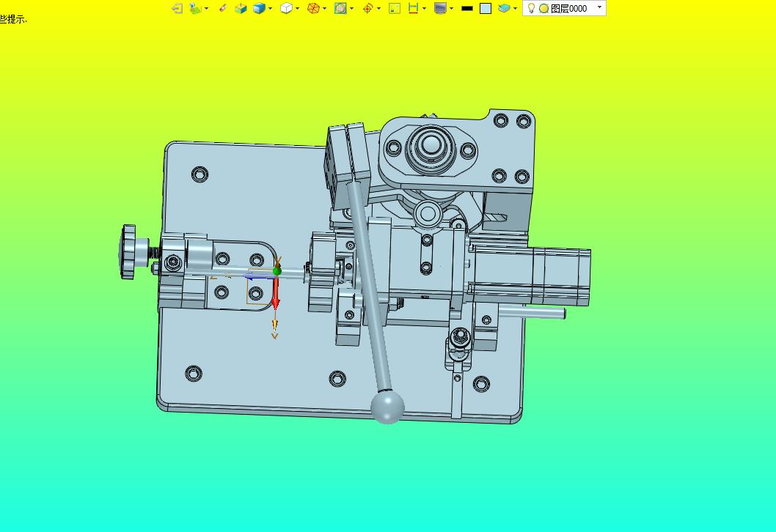Open the section view dropdown arrow

tap(352, 8)
